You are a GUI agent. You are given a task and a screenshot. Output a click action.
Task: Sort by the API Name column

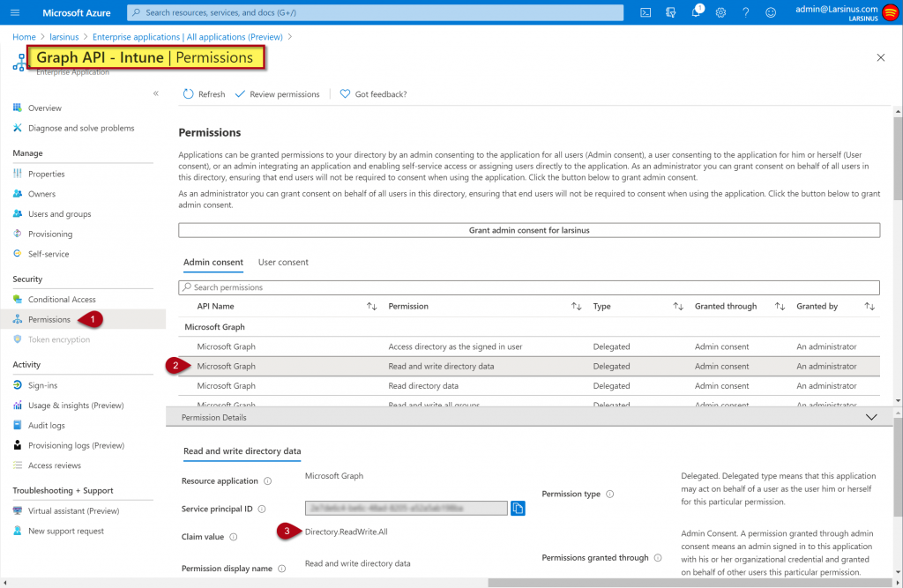(x=371, y=307)
